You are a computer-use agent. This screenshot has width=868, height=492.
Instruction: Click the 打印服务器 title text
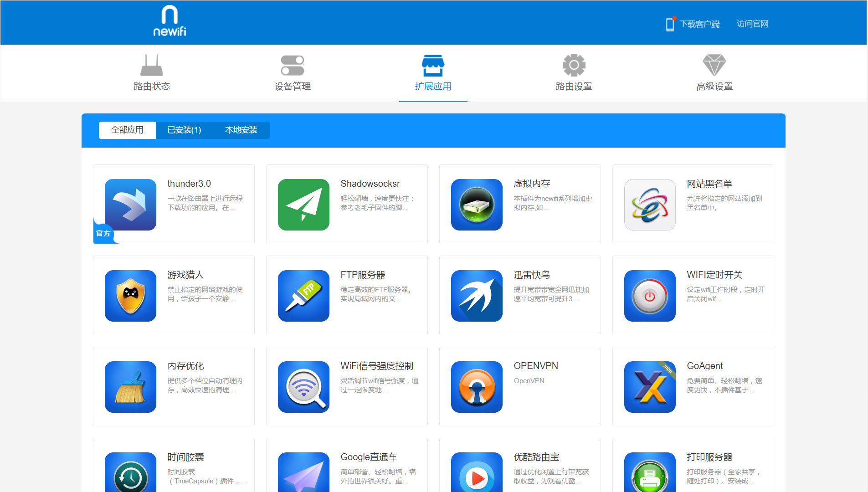[x=709, y=457]
